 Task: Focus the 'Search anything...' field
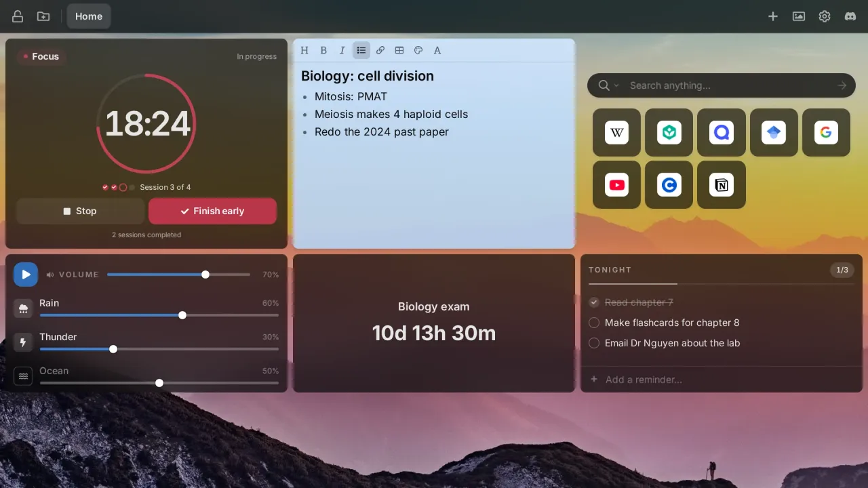click(x=729, y=85)
